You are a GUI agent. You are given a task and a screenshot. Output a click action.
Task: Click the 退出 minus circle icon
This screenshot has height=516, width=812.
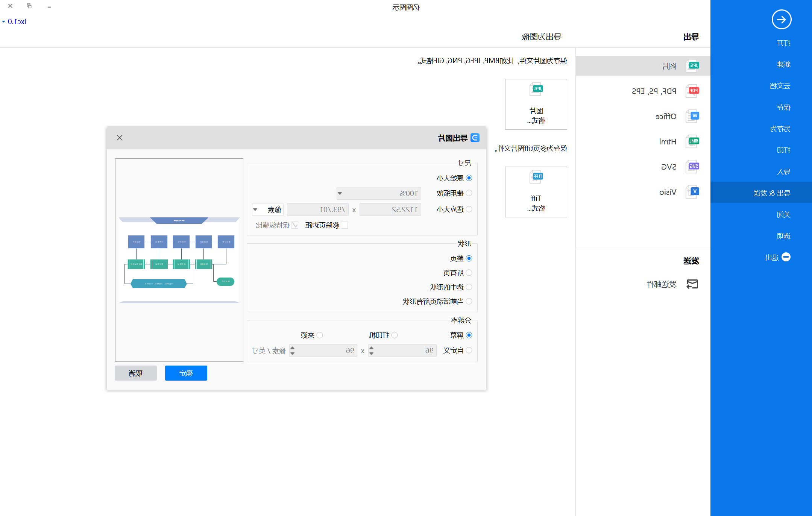786,257
